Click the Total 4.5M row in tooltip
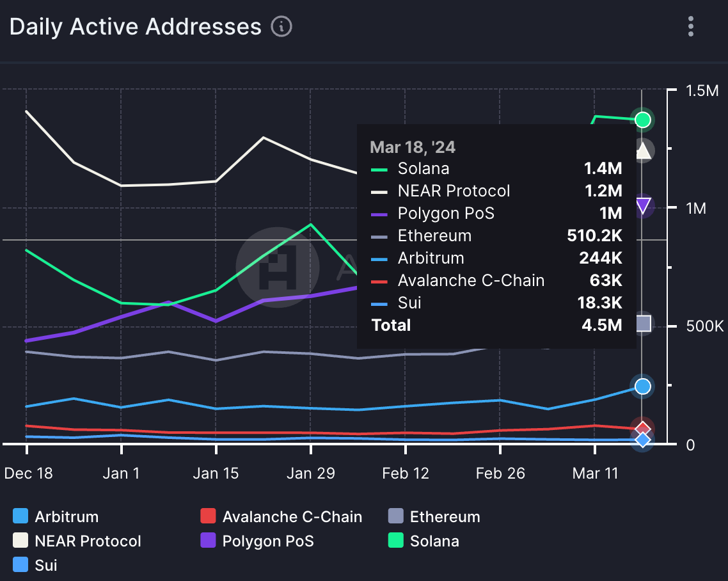The width and height of the screenshot is (728, 581). pyautogui.click(x=496, y=325)
